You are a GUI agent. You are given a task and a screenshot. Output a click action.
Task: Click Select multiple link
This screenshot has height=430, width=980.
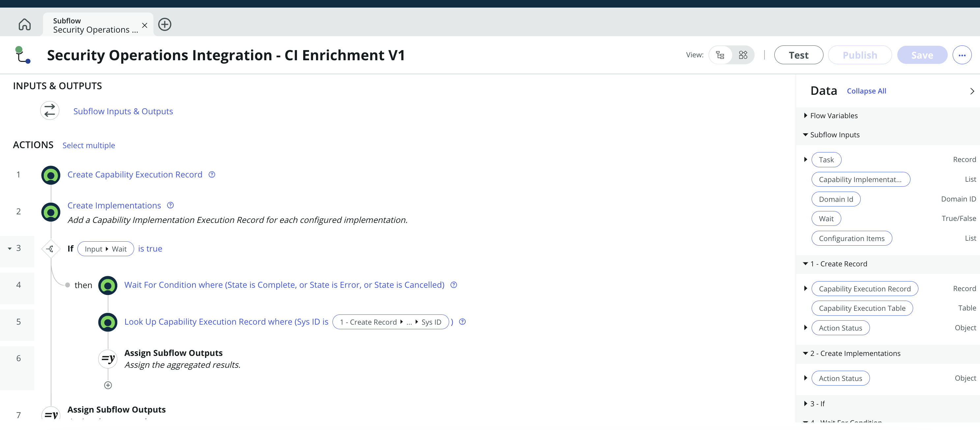click(x=89, y=145)
